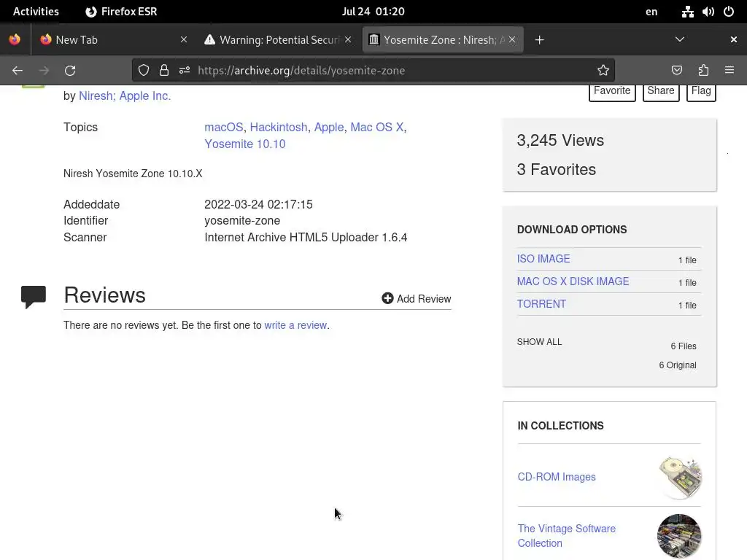Reload the page with the refresh icon
Viewport: 747px width, 560px height.
70,71
